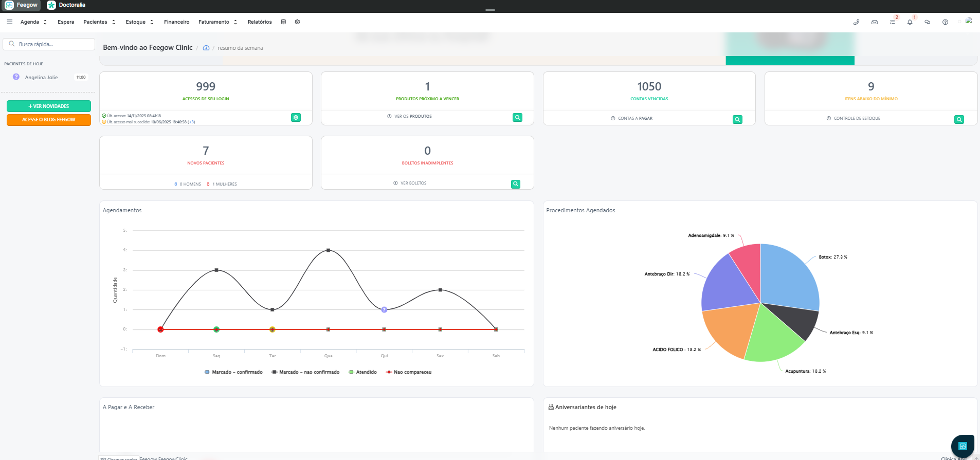
Task: Open the floating chat widget button
Action: click(963, 446)
